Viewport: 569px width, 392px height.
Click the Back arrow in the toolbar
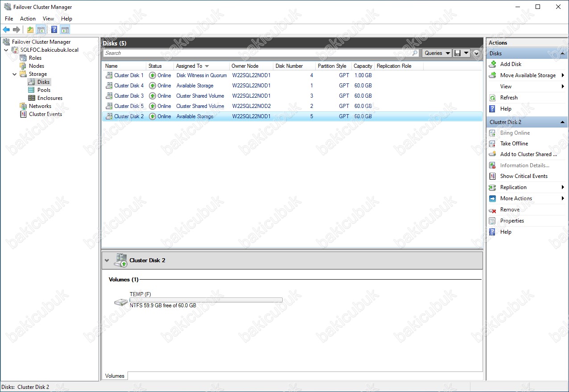click(6, 30)
